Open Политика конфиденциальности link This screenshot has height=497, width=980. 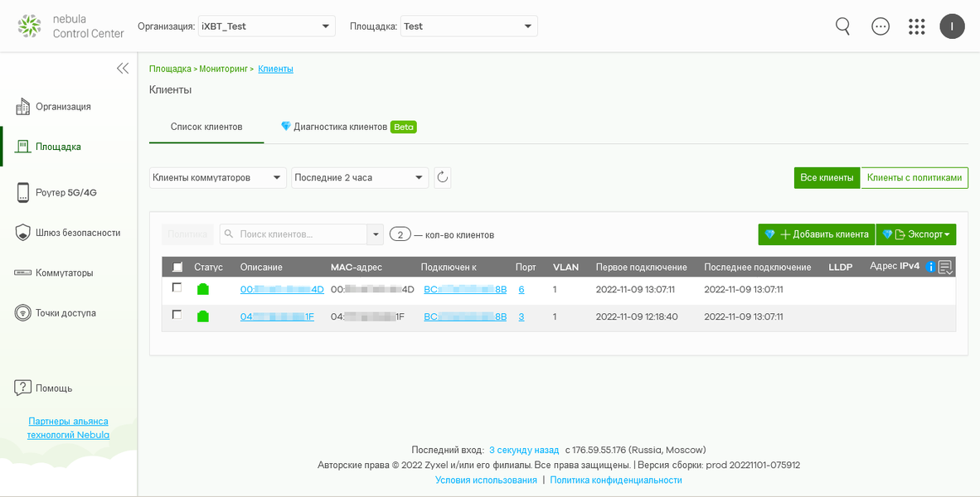pyautogui.click(x=616, y=480)
